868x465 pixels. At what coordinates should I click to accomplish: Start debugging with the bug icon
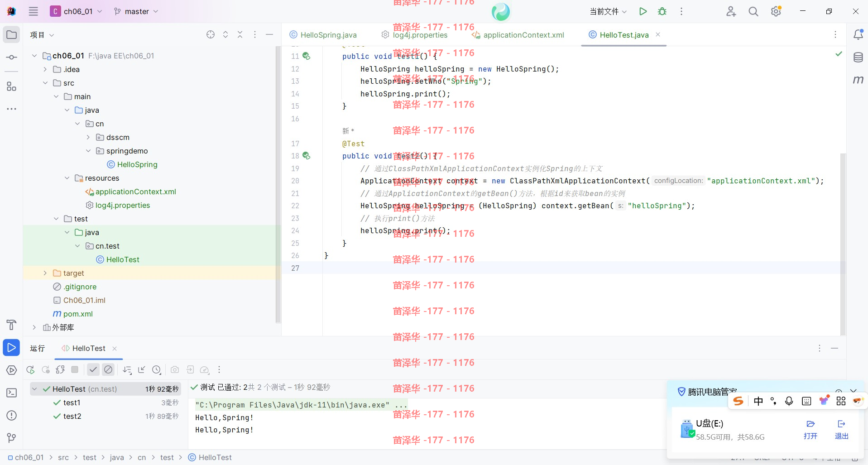[x=662, y=11]
